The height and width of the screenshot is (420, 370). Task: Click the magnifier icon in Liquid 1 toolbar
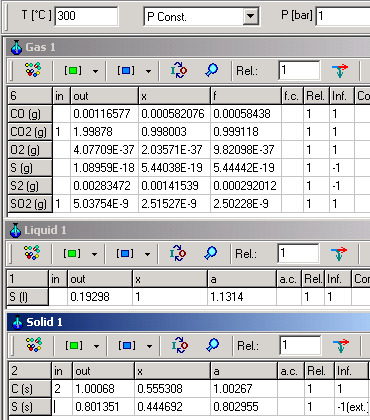click(x=211, y=253)
